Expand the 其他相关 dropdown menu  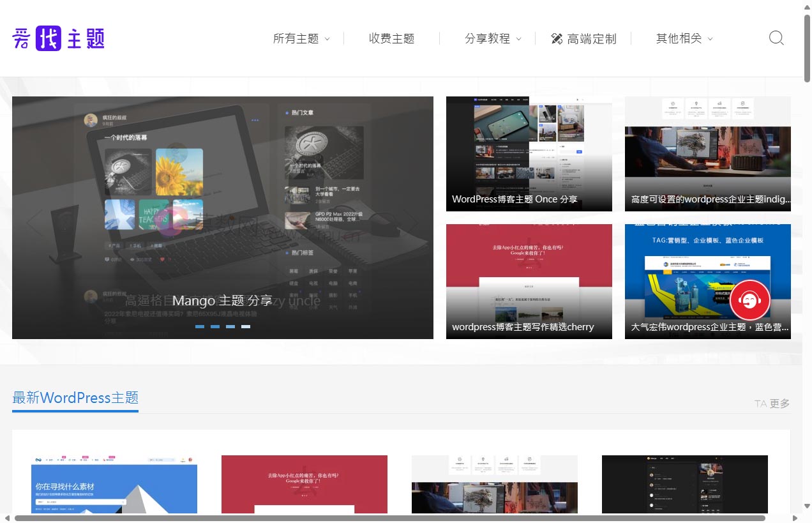[684, 39]
